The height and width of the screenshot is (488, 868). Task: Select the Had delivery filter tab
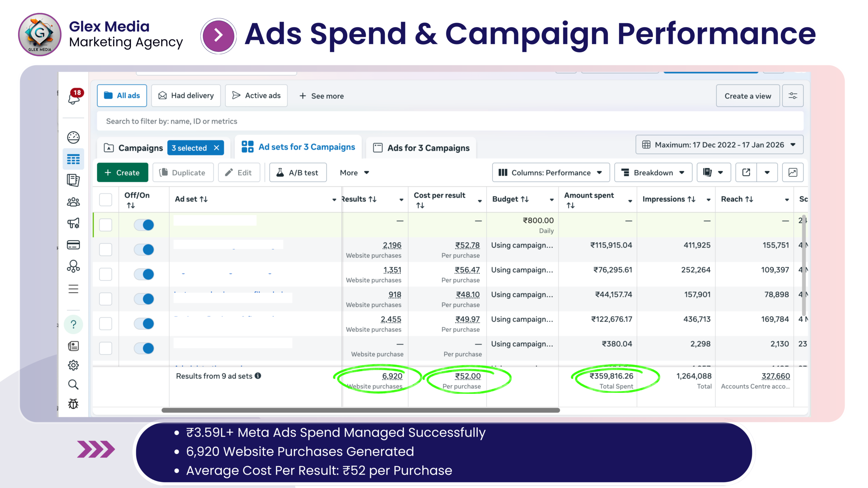click(x=186, y=96)
